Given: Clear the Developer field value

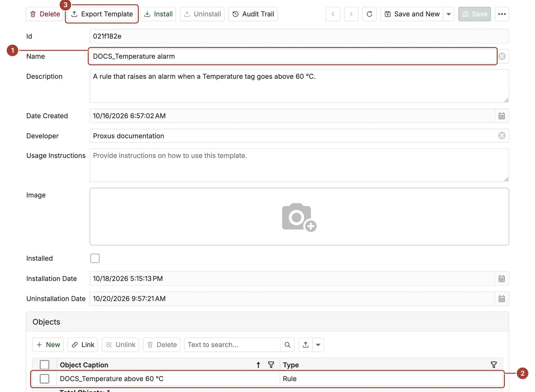Looking at the screenshot, I should (x=502, y=135).
